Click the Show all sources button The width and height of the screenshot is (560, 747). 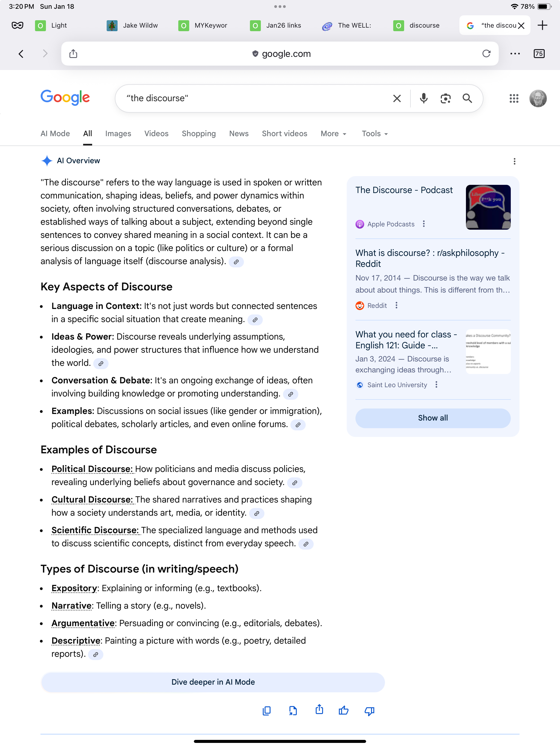tap(433, 418)
